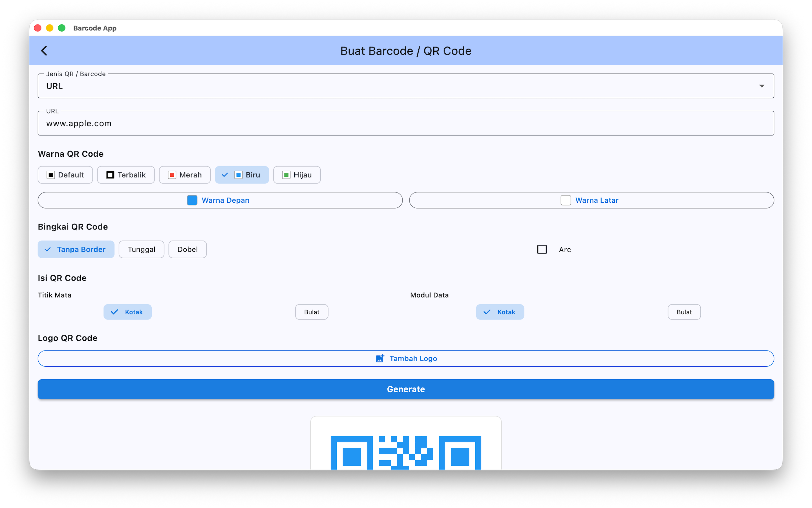Open the Warna Latar color picker
The height and width of the screenshot is (508, 812).
(x=592, y=200)
